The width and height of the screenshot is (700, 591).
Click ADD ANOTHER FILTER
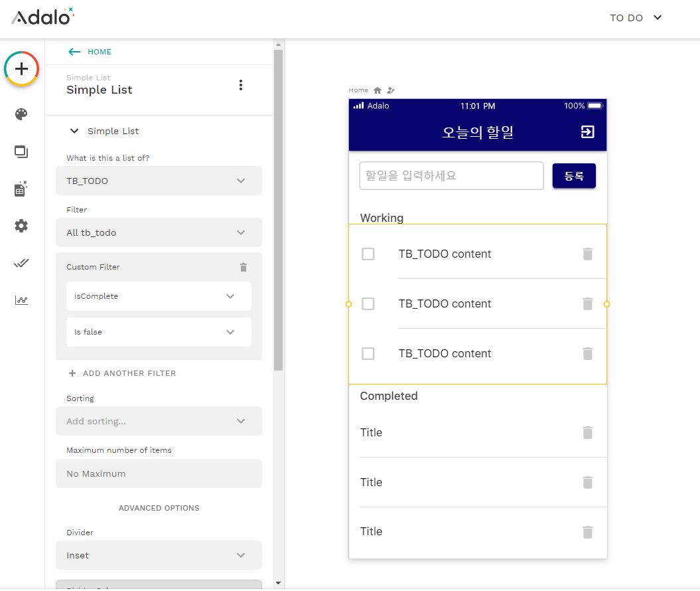coord(129,373)
